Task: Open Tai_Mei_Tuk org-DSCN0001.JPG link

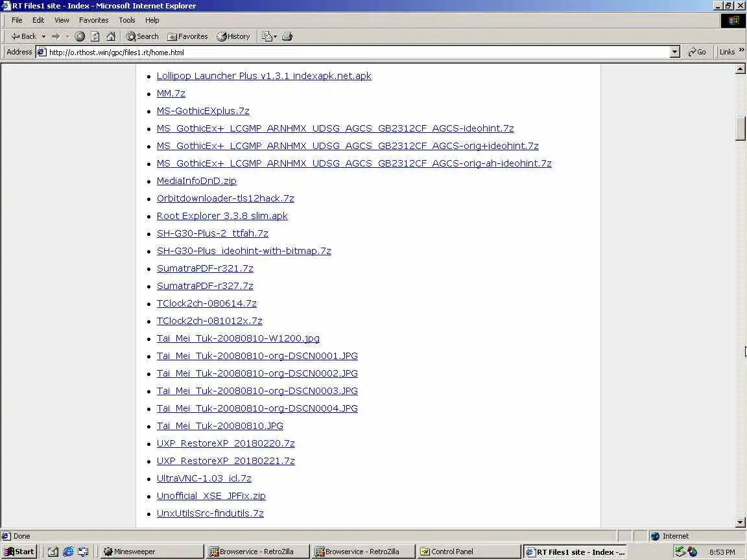Action: click(257, 356)
